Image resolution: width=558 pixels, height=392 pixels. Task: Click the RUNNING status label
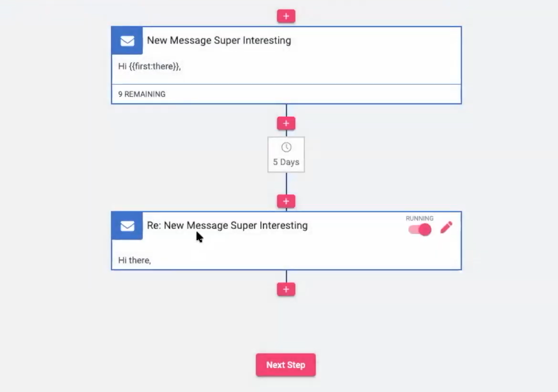[419, 218]
